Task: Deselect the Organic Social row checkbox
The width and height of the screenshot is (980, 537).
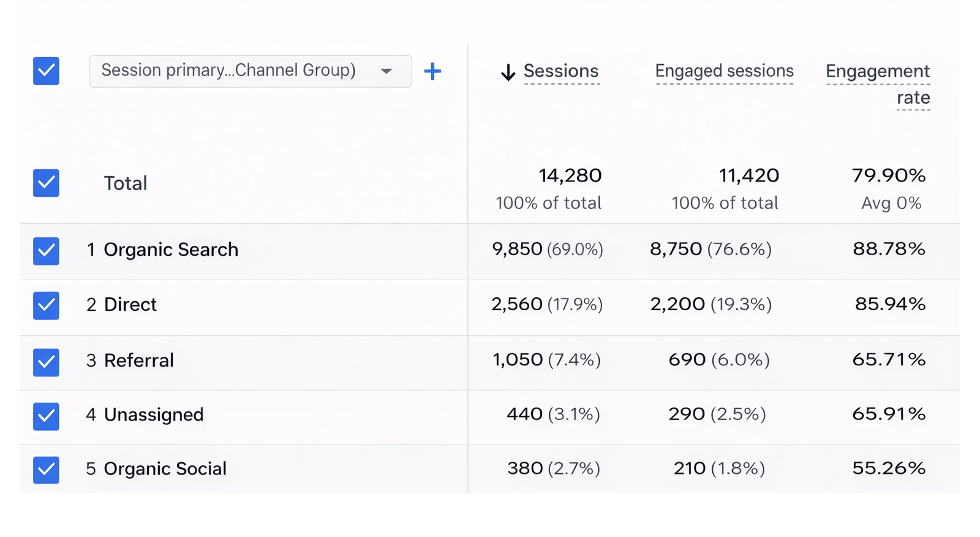Action: pos(46,470)
